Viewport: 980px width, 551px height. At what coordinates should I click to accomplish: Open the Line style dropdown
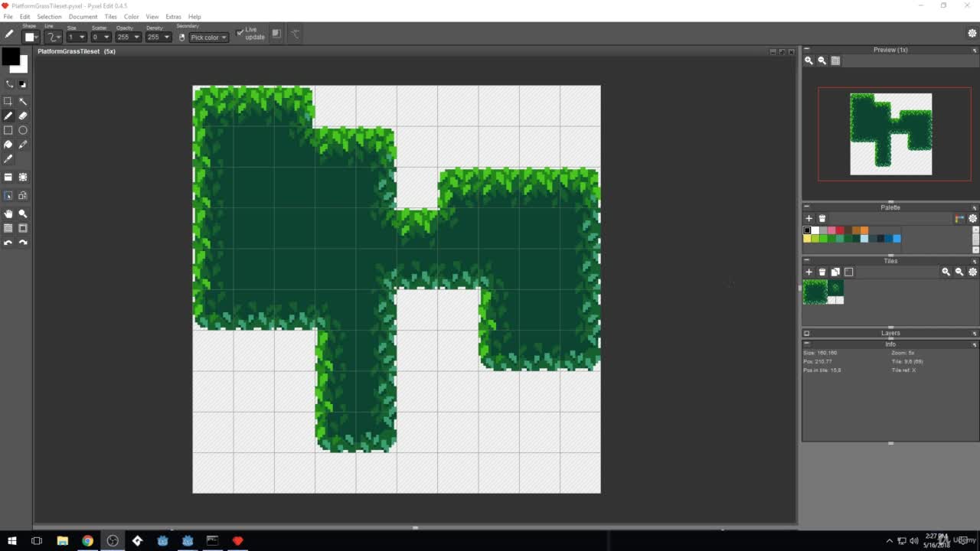(53, 37)
